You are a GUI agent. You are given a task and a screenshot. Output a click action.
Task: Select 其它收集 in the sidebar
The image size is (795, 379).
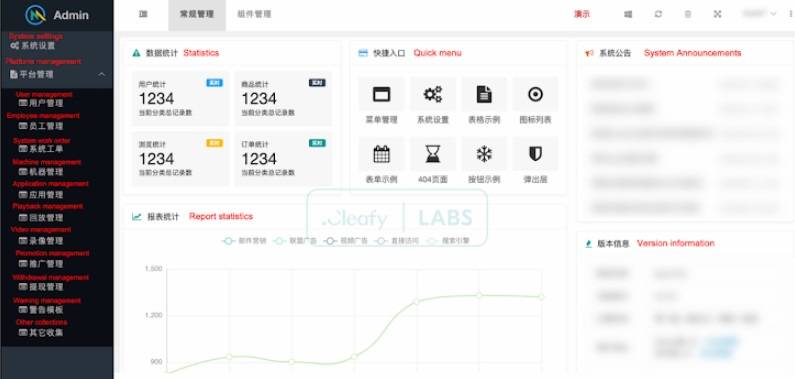click(41, 333)
